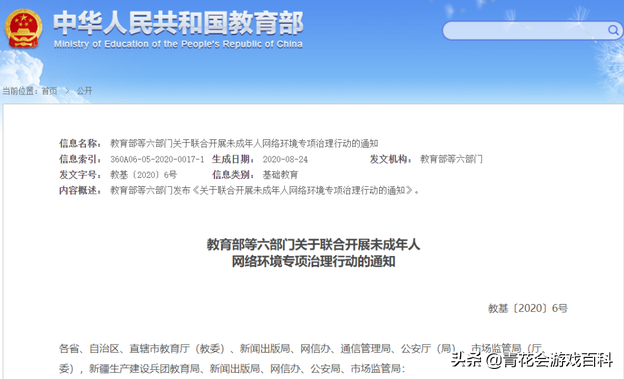Select the 生成日期 label
624x379 pixels.
233,159
